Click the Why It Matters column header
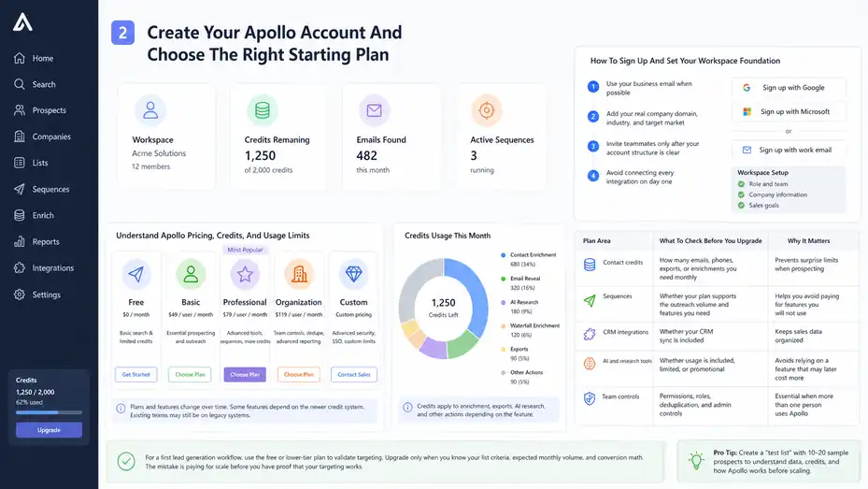 tap(808, 241)
